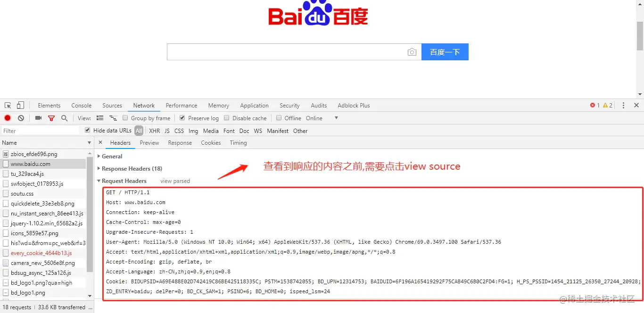Select zbios_efde696.png request row
This screenshot has width=644, height=313.
click(43, 154)
